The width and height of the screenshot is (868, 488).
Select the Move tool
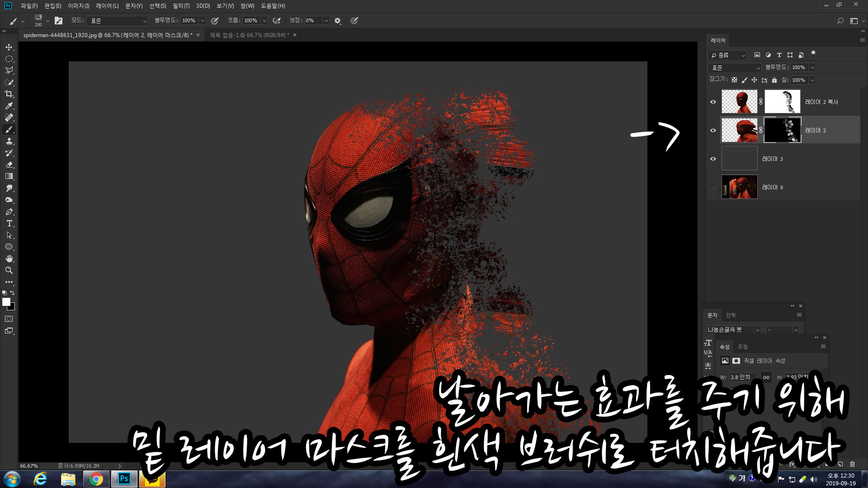tap(9, 47)
